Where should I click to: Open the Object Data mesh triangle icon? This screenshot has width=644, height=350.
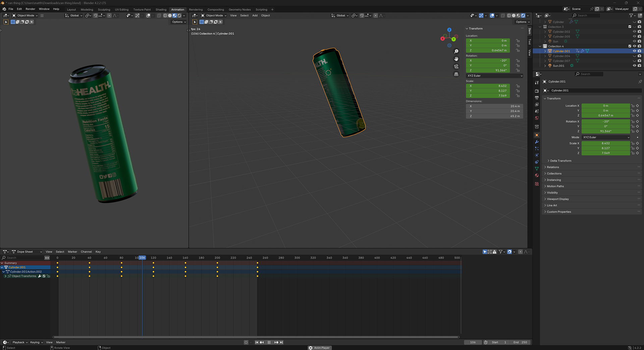[x=537, y=169]
